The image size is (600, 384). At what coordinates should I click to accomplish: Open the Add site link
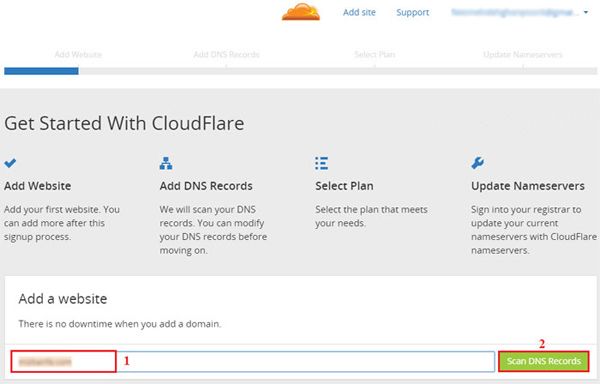(x=359, y=12)
